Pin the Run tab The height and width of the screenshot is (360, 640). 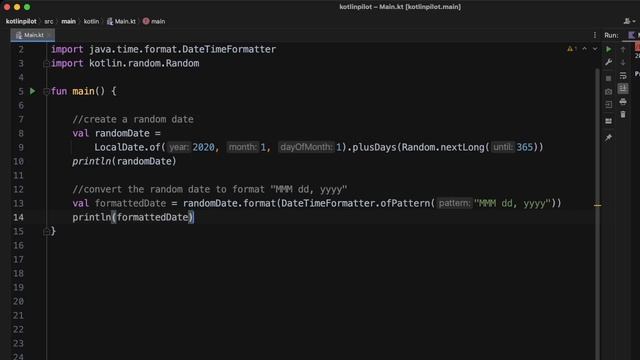(x=609, y=138)
